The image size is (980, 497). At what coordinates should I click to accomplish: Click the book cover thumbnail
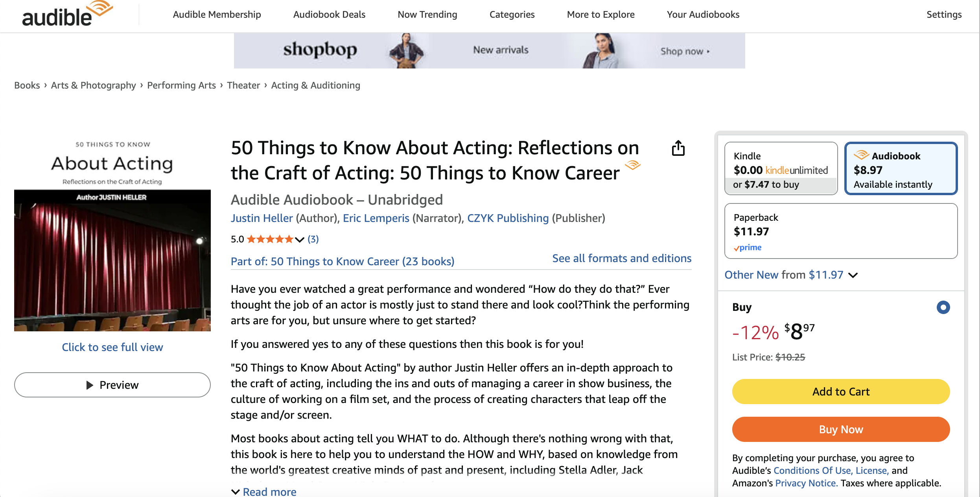pyautogui.click(x=112, y=236)
